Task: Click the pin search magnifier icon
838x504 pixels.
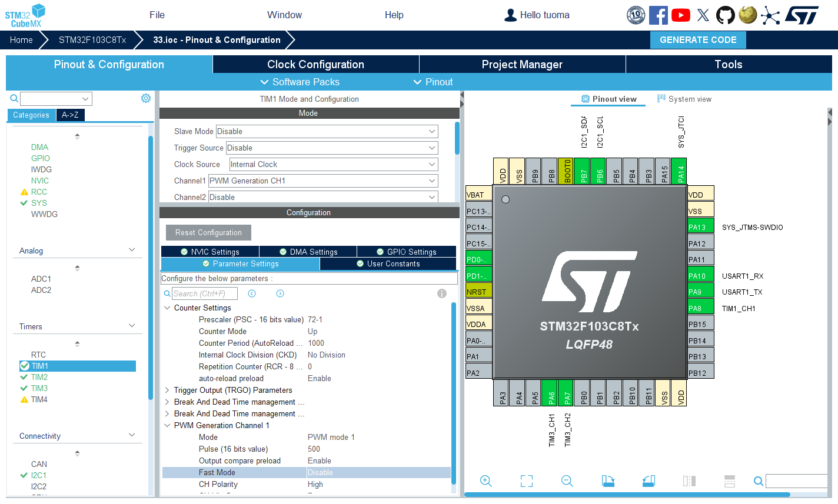Action: (759, 481)
